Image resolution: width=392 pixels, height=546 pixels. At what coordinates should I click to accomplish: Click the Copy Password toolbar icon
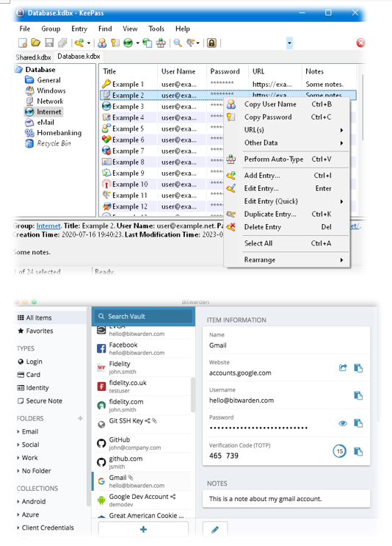click(115, 43)
